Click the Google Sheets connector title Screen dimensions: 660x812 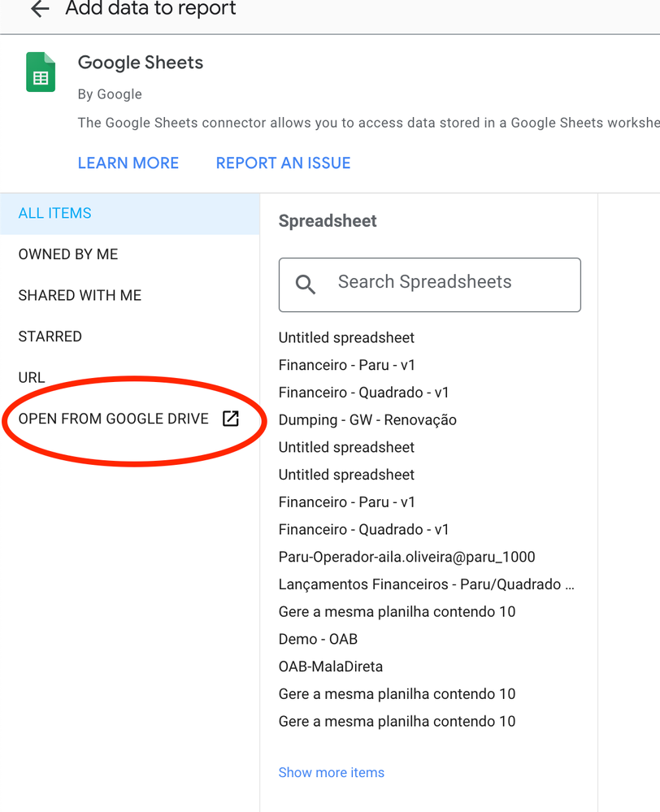[x=141, y=63]
